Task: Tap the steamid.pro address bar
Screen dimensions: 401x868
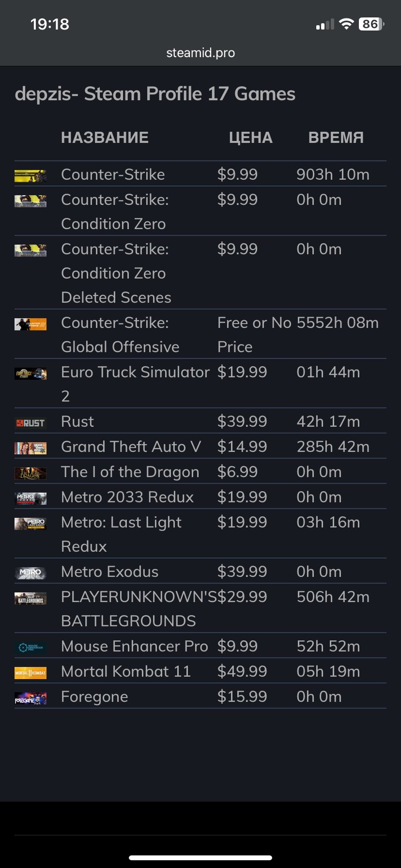Action: (x=200, y=53)
